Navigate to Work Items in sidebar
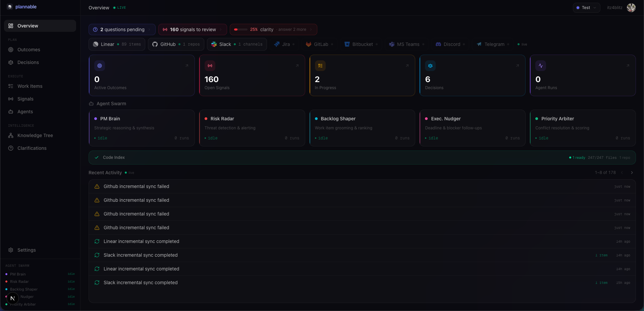 coord(30,86)
